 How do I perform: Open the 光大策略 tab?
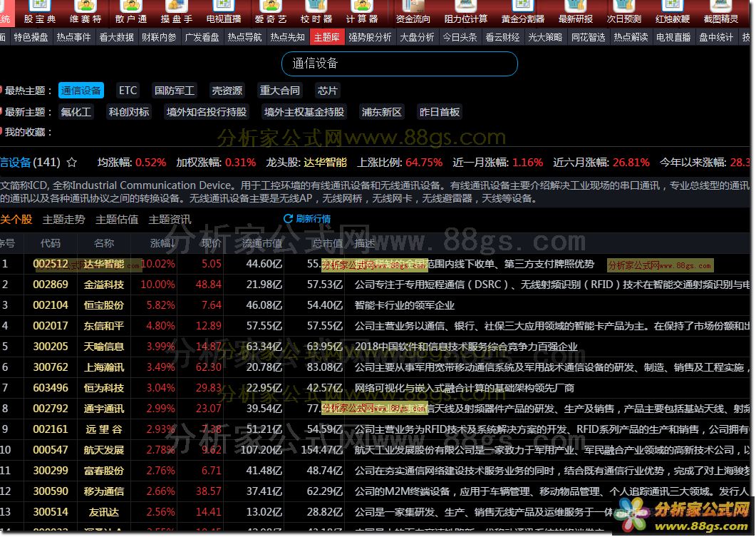(x=545, y=37)
